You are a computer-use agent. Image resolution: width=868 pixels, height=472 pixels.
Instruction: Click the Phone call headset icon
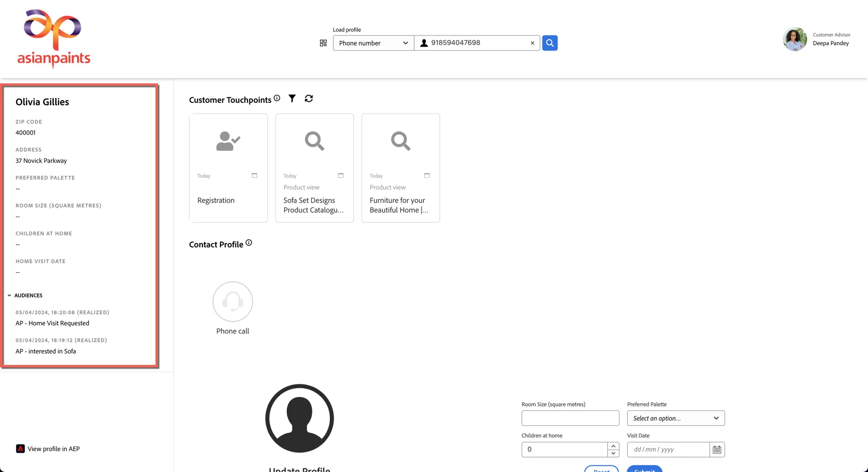pyautogui.click(x=232, y=301)
